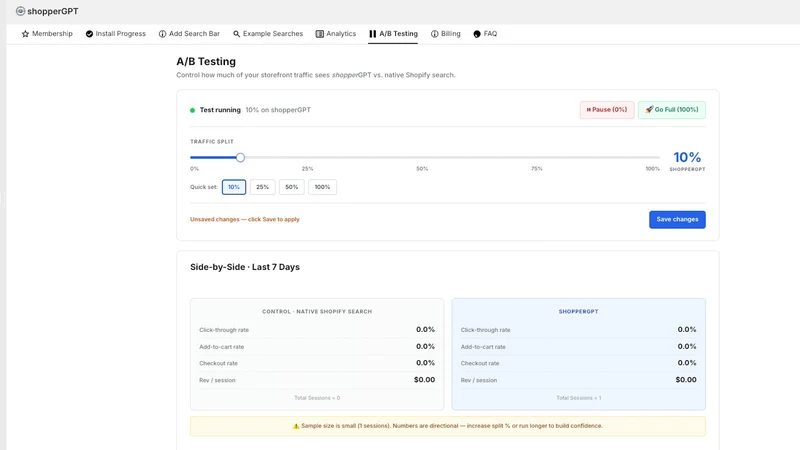The height and width of the screenshot is (450, 800).
Task: Open the Install Progress tab
Action: 116,34
